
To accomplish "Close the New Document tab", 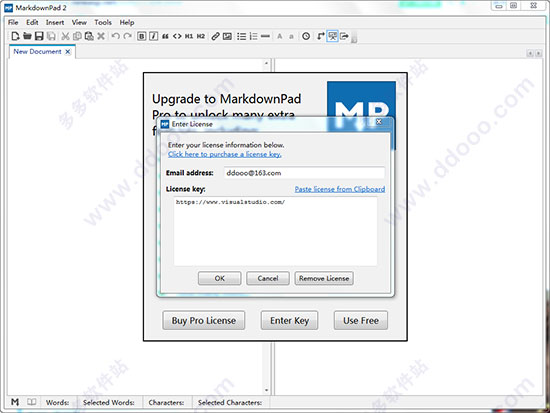I will (68, 52).
